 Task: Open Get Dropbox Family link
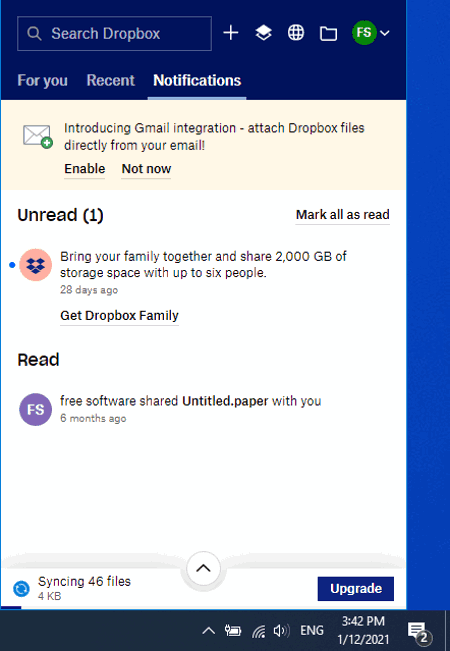(x=120, y=316)
